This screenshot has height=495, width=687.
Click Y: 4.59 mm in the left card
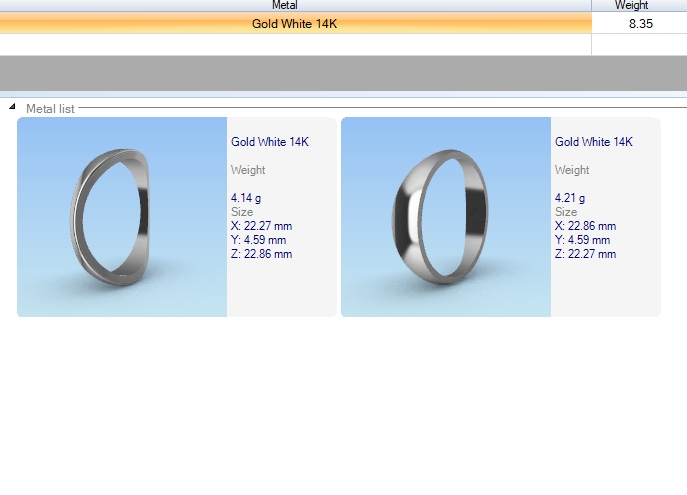[x=259, y=240]
